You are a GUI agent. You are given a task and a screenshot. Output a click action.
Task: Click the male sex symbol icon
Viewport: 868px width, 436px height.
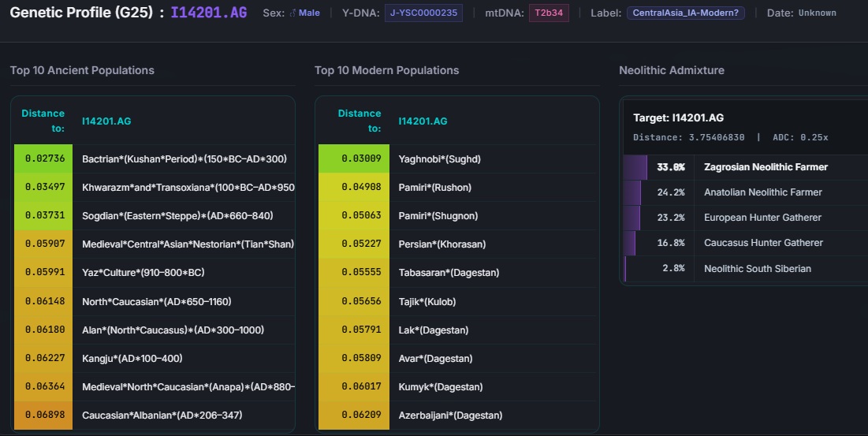[x=293, y=13]
